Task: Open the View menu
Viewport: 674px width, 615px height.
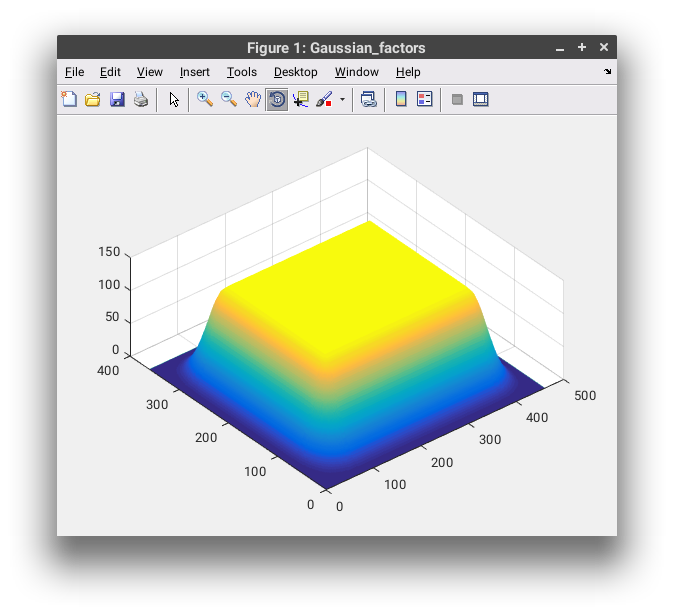Action: coord(150,72)
